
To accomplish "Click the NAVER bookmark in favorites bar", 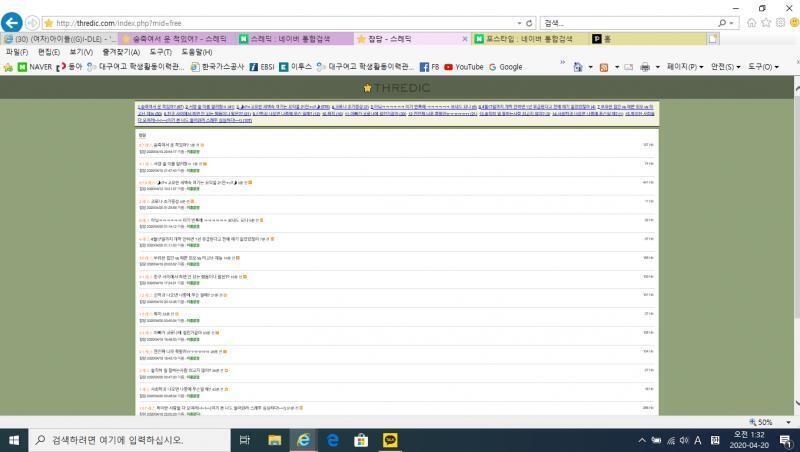I will 35,67.
